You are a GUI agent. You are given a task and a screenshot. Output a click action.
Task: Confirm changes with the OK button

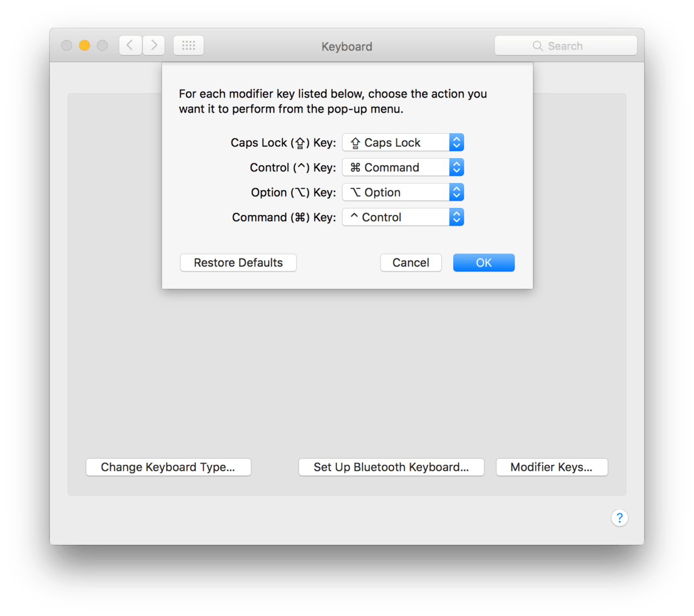tap(484, 263)
